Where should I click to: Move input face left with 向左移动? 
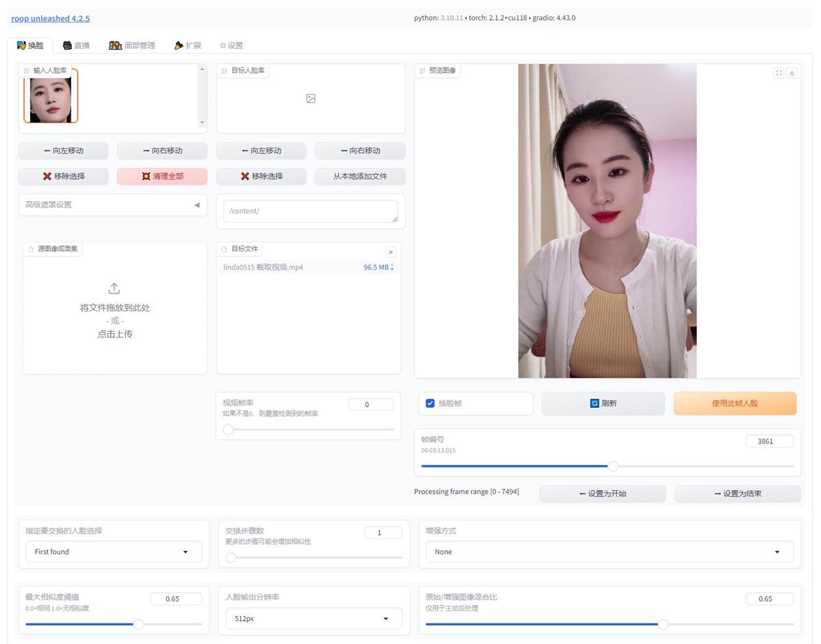coord(63,151)
